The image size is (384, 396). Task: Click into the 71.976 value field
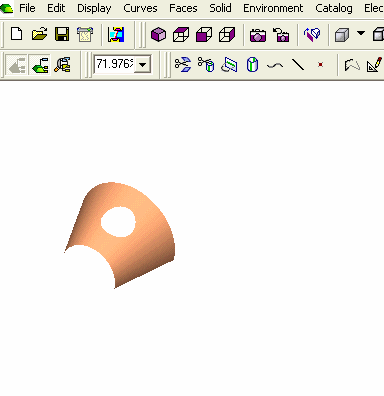[x=115, y=64]
